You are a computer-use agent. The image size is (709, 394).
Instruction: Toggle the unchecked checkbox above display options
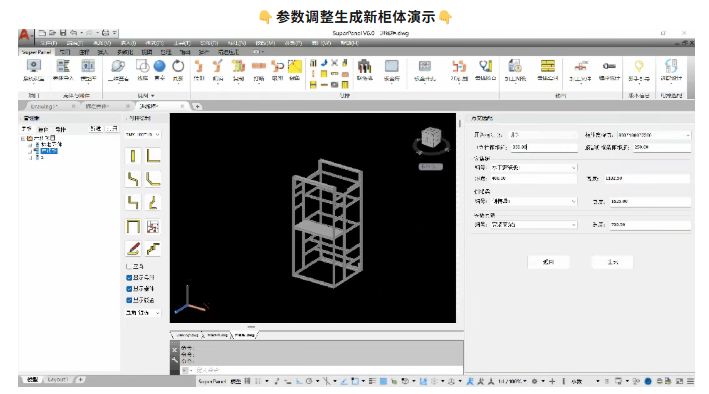pyautogui.click(x=129, y=266)
